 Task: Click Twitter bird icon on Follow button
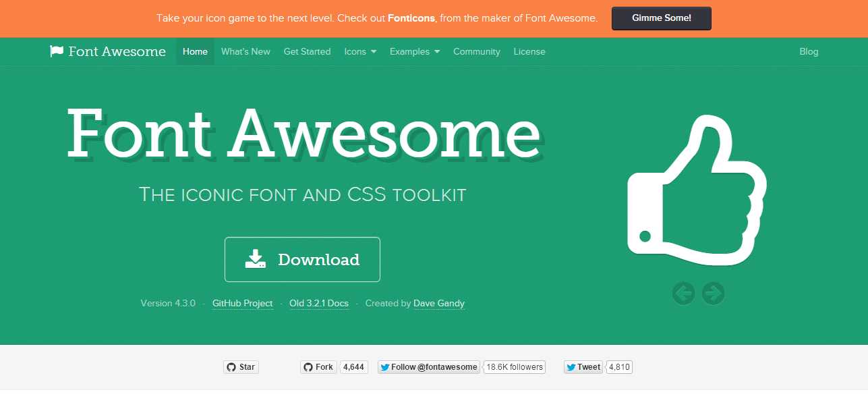pos(384,367)
